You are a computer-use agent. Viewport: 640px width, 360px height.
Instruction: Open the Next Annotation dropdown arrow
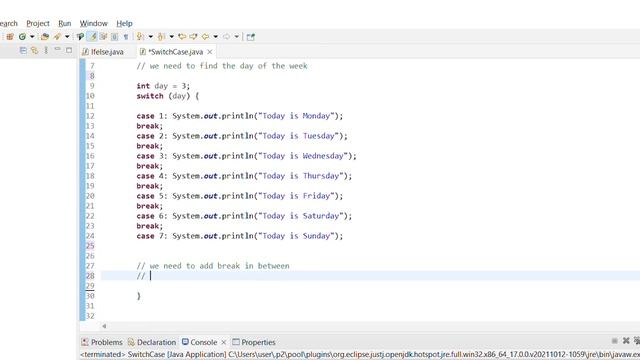point(151,37)
